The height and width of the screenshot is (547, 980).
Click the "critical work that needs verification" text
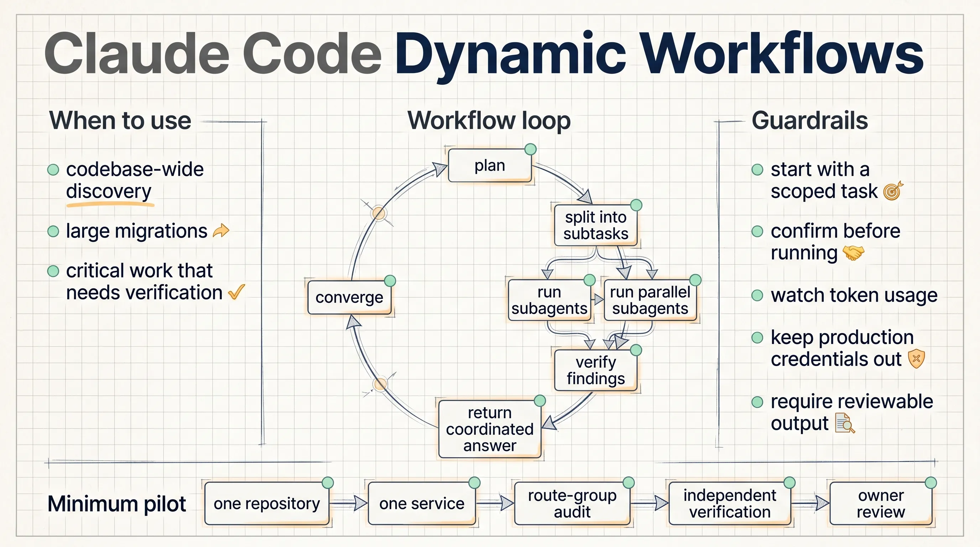[144, 281]
